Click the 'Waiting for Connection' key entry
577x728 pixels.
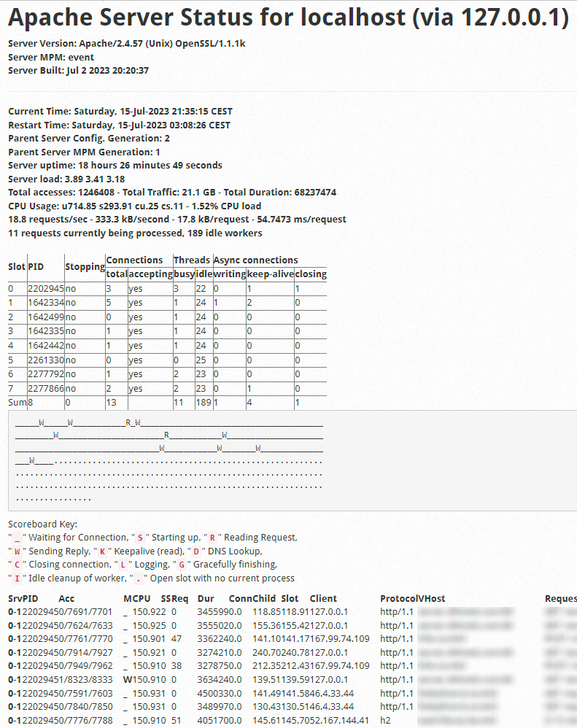78,538
